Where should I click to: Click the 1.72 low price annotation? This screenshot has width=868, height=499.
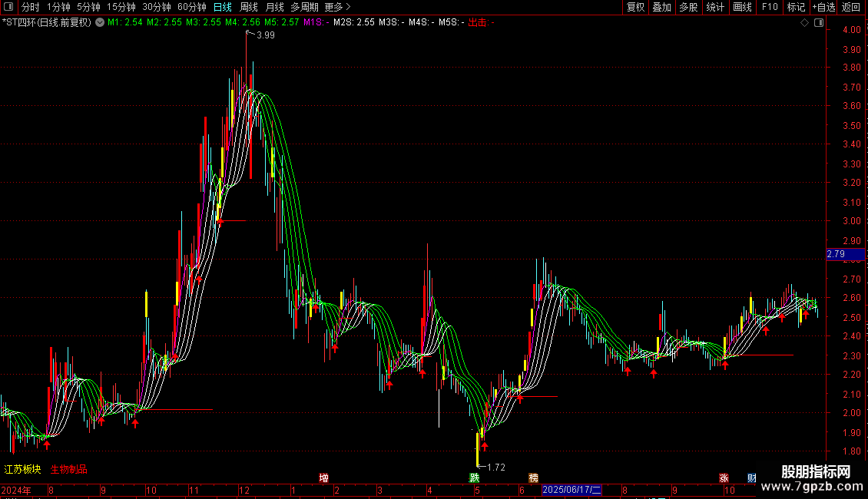[x=496, y=468]
